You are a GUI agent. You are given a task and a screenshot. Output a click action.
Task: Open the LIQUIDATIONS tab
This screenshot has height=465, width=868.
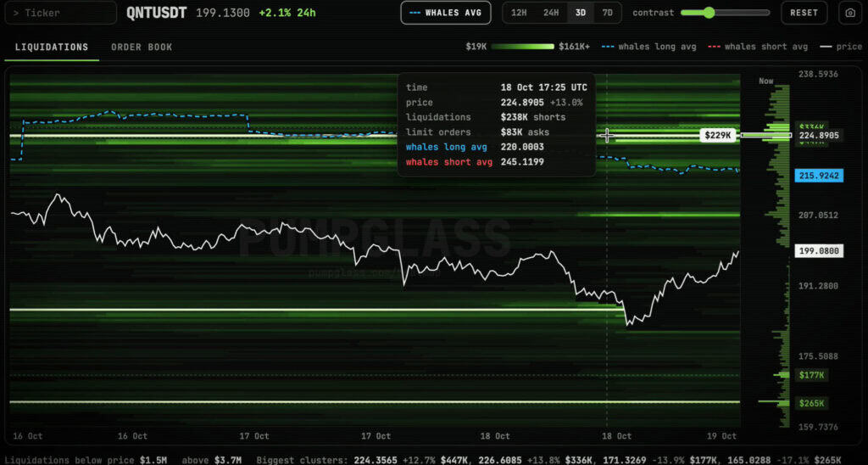tap(52, 48)
